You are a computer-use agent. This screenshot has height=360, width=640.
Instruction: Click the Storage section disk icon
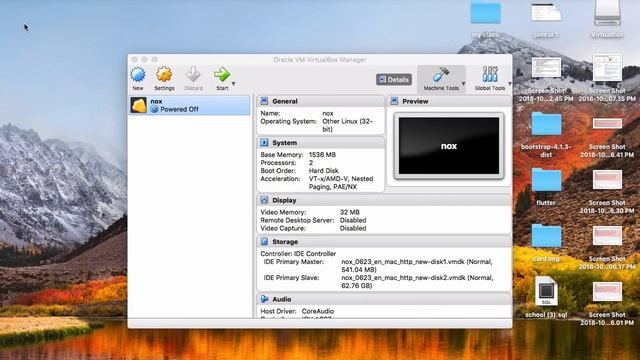point(264,242)
